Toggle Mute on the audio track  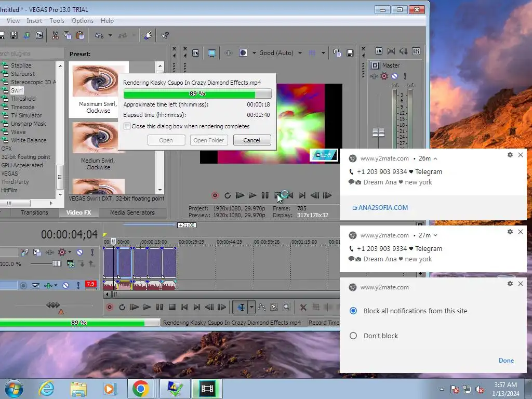[x=65, y=286]
